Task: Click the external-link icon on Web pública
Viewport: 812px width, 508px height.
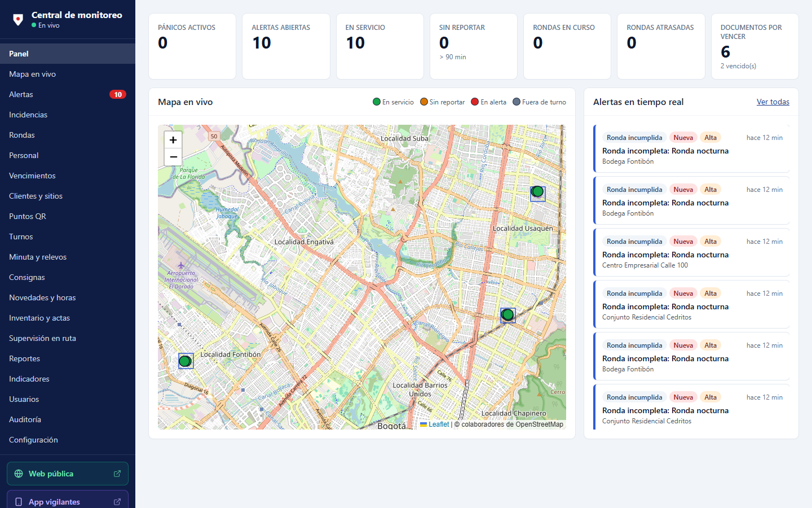Action: pyautogui.click(x=117, y=474)
